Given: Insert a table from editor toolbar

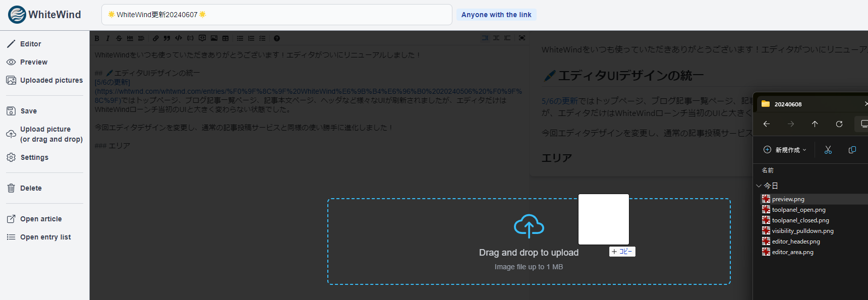Looking at the screenshot, I should (225, 38).
